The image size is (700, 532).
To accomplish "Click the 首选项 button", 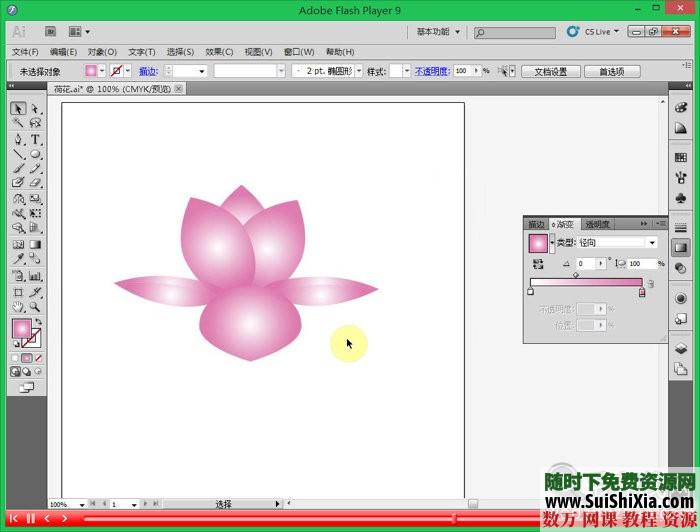I will click(x=612, y=71).
